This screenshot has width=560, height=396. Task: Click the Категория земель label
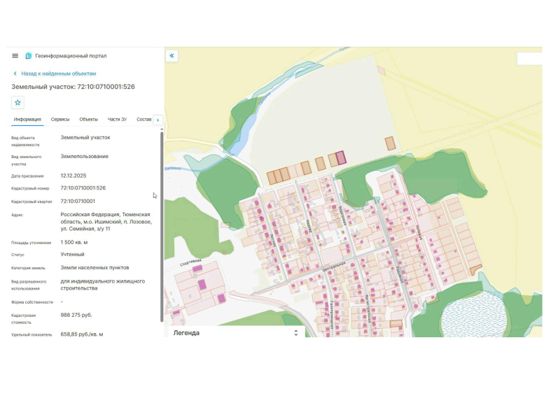click(x=28, y=268)
